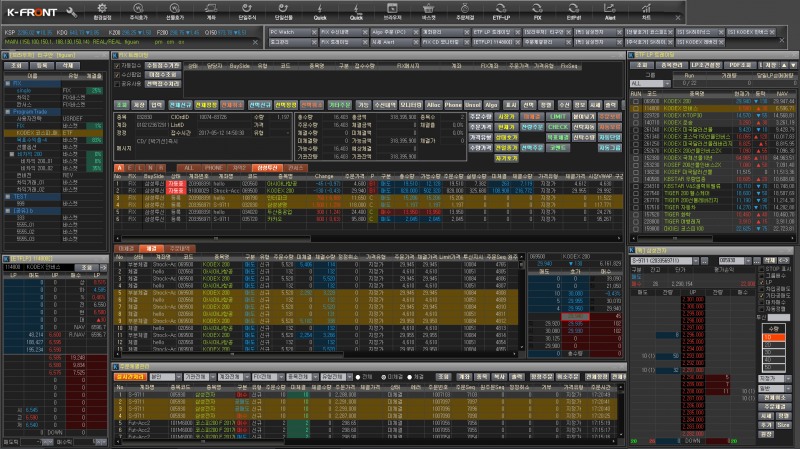Image resolution: width=800 pixels, height=449 pixels.
Task: Click the FIX toolbar icon
Action: (x=538, y=10)
